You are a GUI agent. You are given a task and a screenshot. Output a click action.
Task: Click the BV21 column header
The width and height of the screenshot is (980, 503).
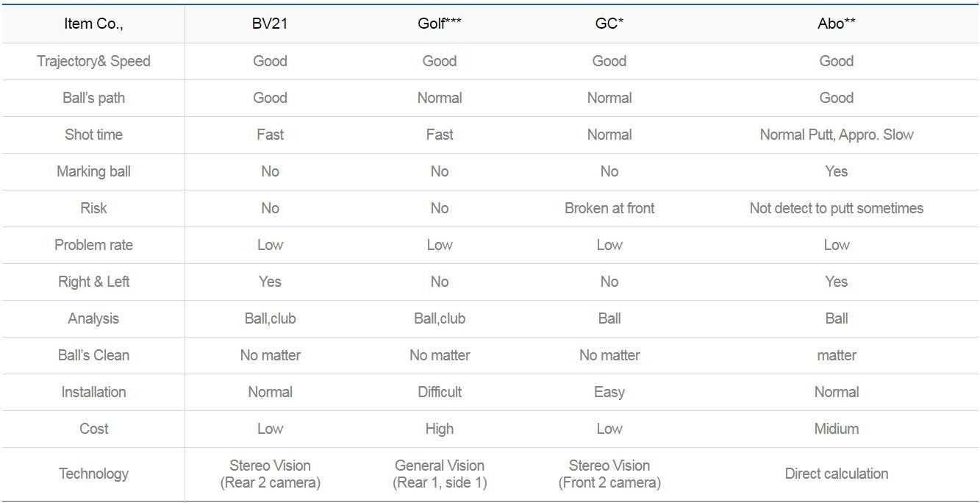pyautogui.click(x=270, y=24)
